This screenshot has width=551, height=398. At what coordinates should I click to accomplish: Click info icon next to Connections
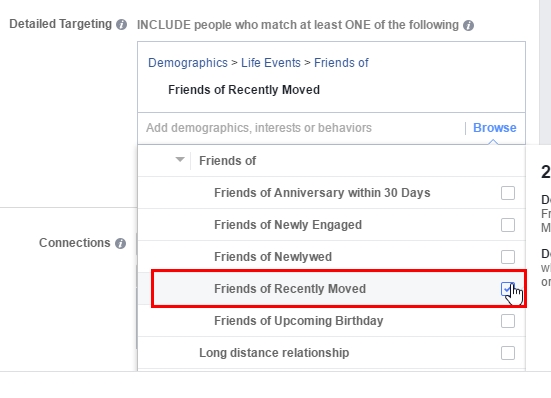(121, 243)
